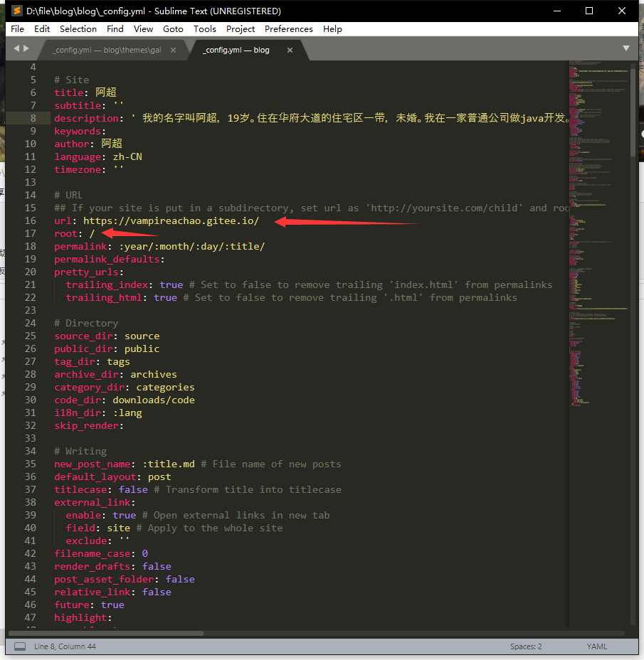
Task: Close the active _config.yml — blog tab
Action: click(x=290, y=50)
